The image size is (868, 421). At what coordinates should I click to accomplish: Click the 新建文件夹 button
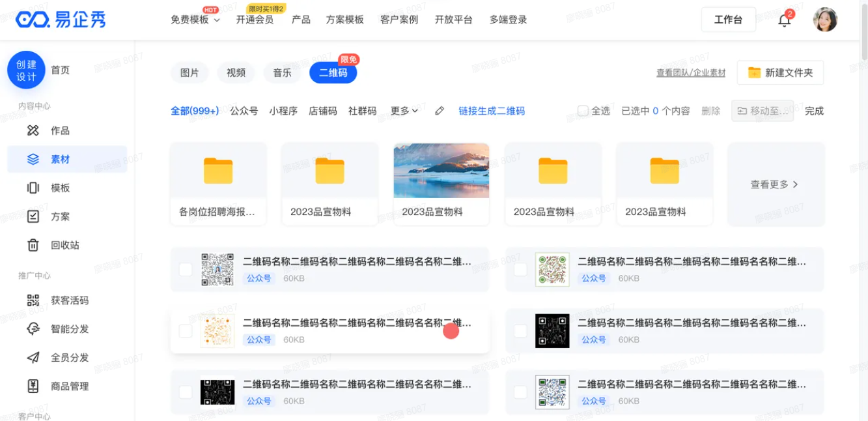coord(781,72)
